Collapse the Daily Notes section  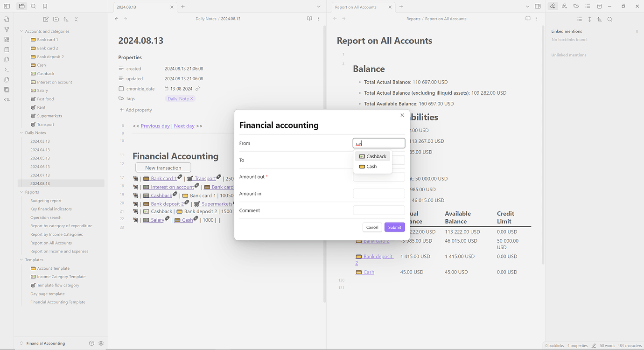click(x=21, y=133)
